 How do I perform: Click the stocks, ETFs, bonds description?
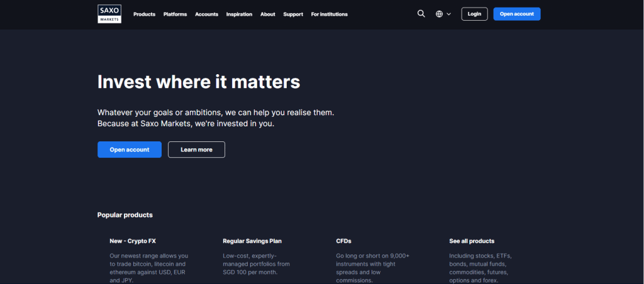coord(480,268)
